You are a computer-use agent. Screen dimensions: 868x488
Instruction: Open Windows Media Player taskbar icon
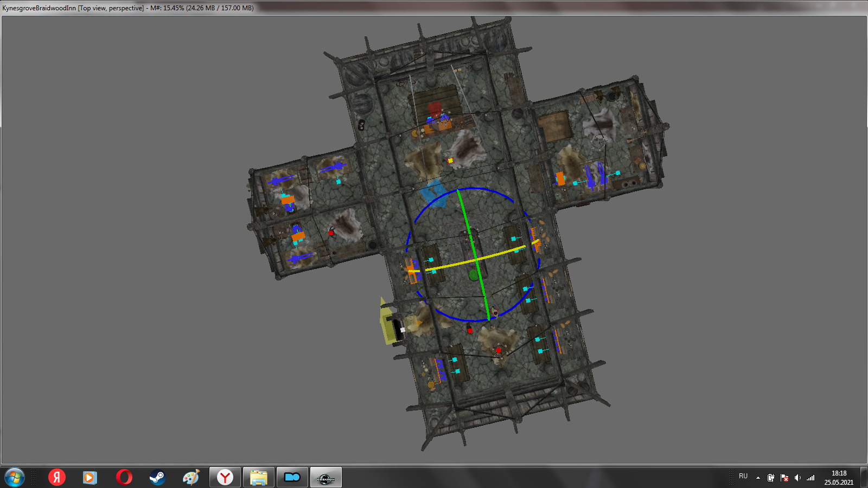pyautogui.click(x=90, y=478)
